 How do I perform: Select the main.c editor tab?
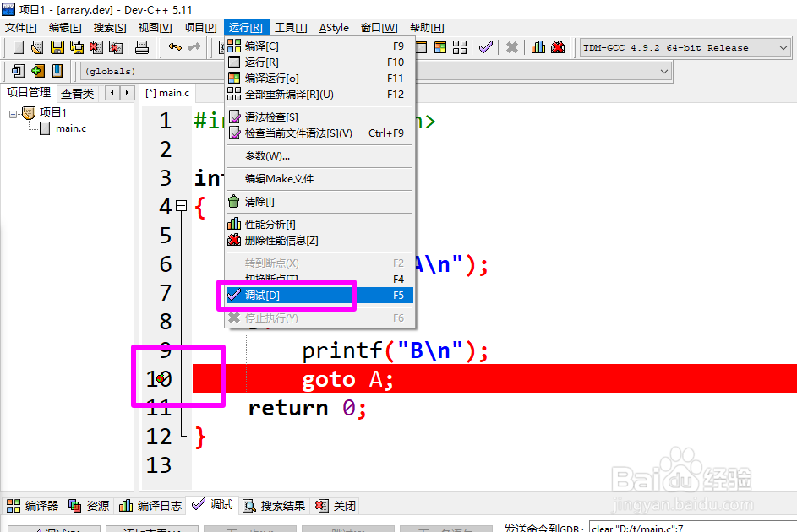tap(167, 93)
